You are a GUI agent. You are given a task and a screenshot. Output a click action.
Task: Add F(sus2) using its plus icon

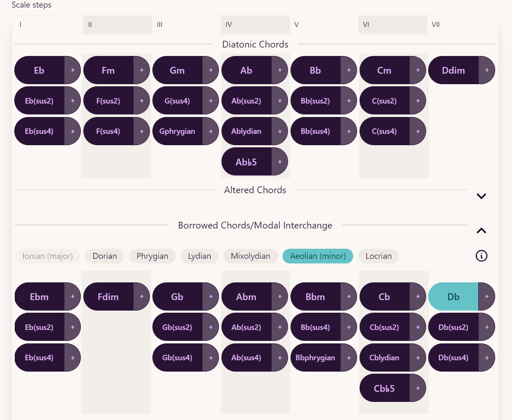click(141, 101)
